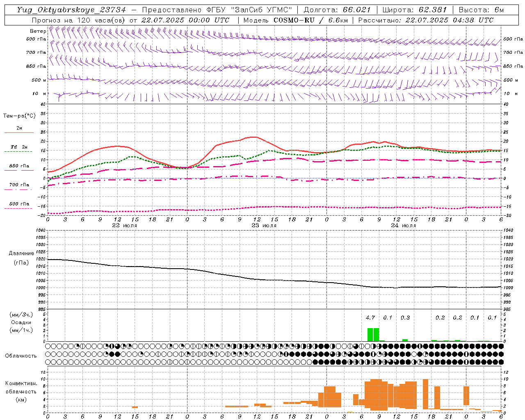Click the 4.7 precipitation amount
525x420 pixels.
pyautogui.click(x=370, y=317)
